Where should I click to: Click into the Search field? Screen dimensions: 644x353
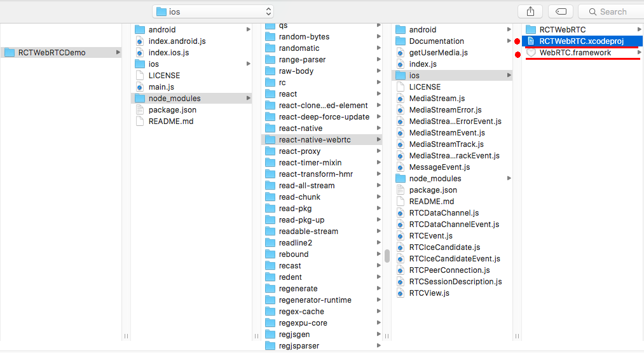[x=611, y=11]
